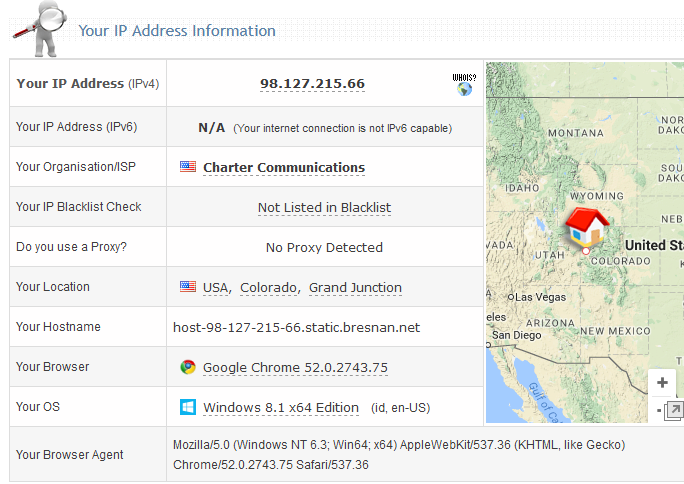Click the MONTANA label on the map
Image resolution: width=684 pixels, height=484 pixels.
coord(576,133)
